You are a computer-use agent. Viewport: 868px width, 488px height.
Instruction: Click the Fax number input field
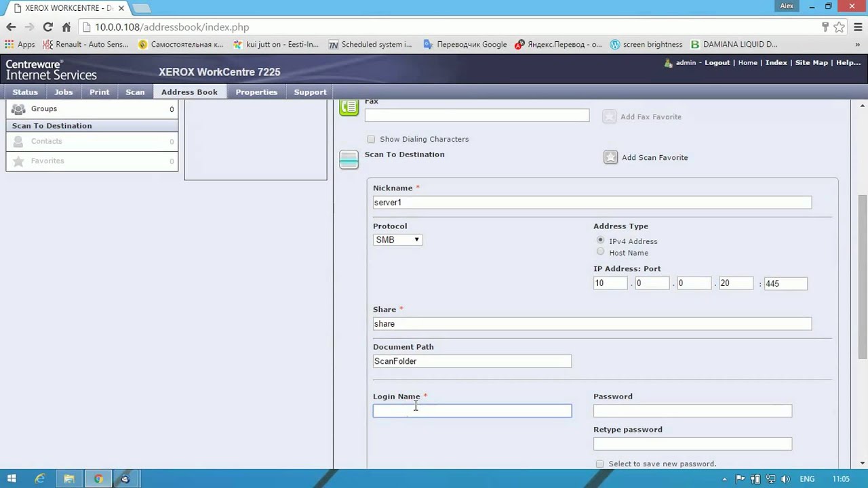pyautogui.click(x=477, y=115)
